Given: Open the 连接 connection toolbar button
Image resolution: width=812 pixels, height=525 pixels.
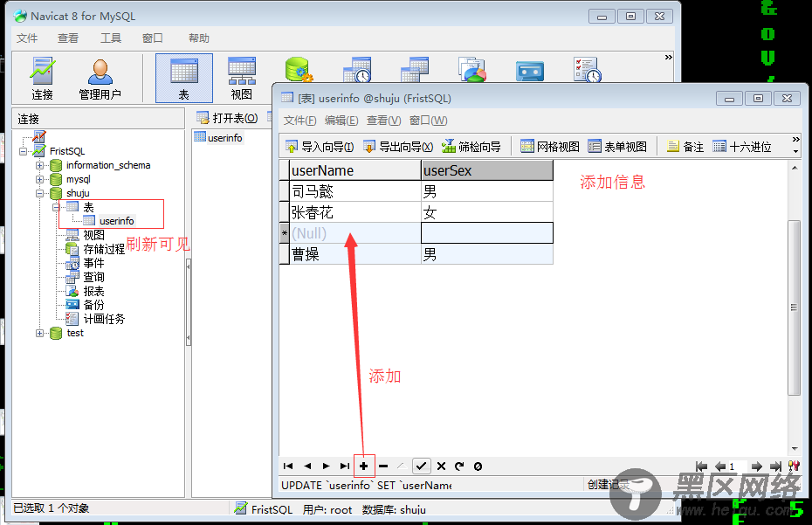Looking at the screenshot, I should click(x=42, y=79).
